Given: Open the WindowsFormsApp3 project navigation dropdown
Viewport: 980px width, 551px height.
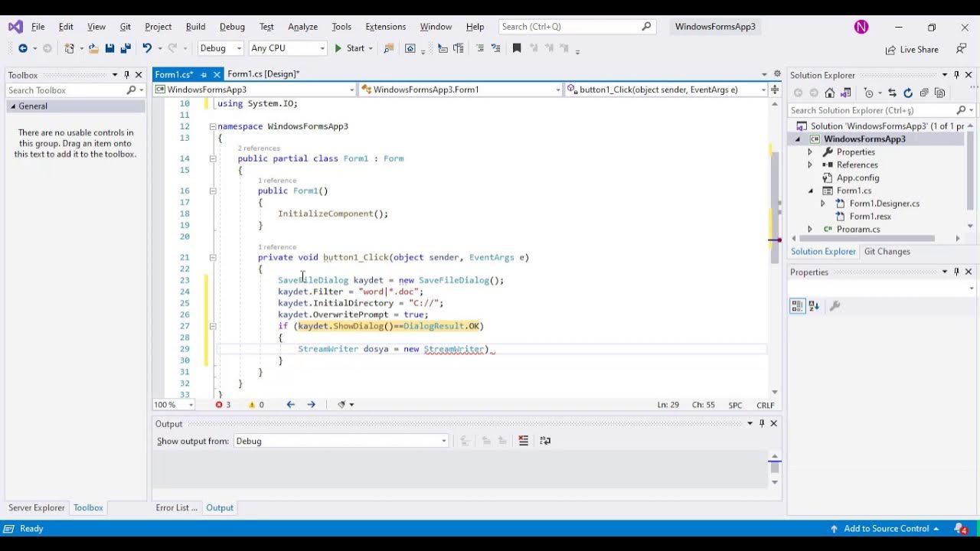Looking at the screenshot, I should (255, 90).
